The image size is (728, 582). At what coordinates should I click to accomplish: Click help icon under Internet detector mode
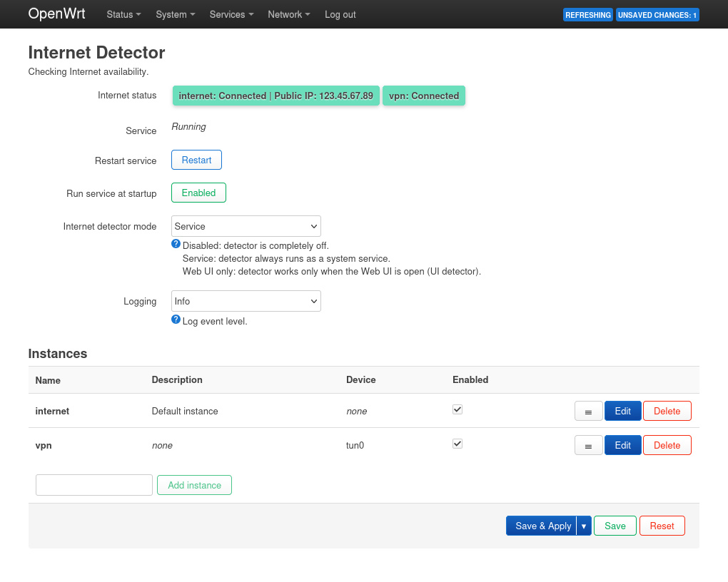176,244
